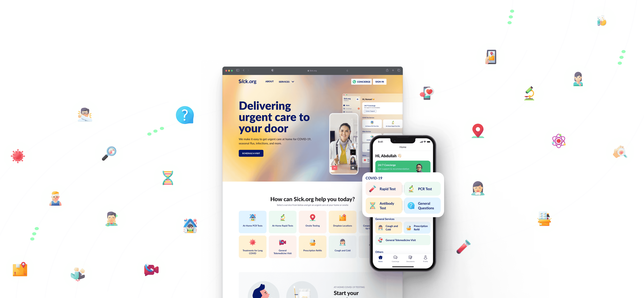Click the SERVICES dropdown in navigation
The image size is (644, 298).
286,82
